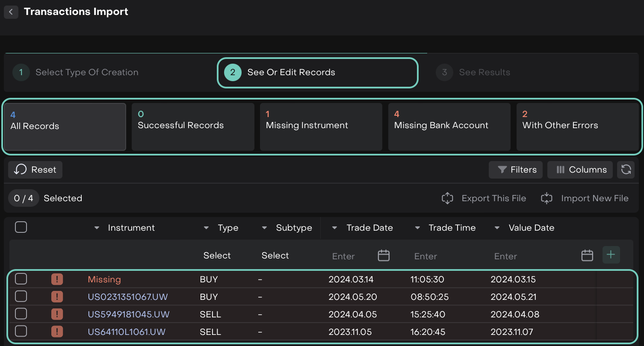Toggle the select-all checkbox in table header
644x346 pixels.
coord(21,227)
